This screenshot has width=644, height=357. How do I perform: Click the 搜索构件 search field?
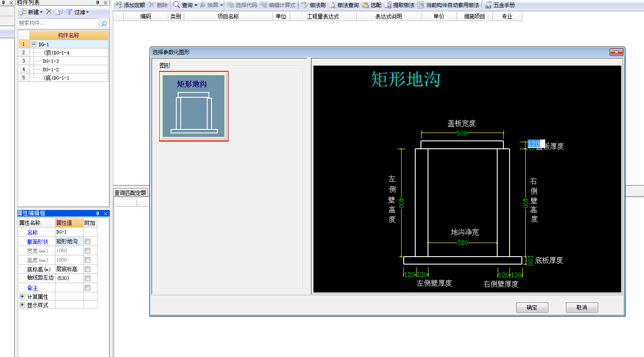59,23
